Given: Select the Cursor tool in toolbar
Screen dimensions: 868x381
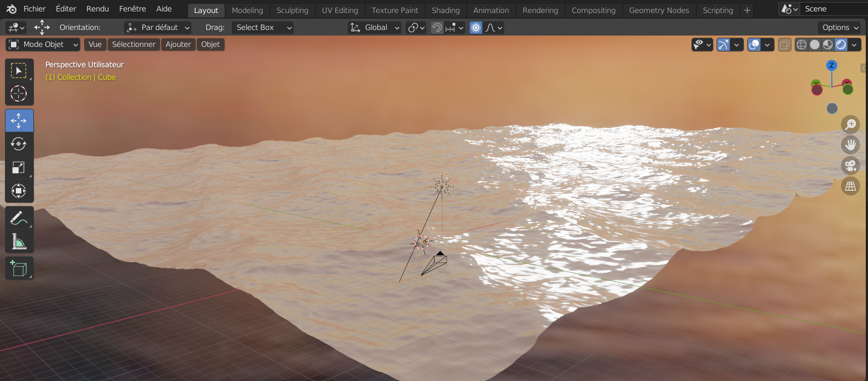Looking at the screenshot, I should coord(19,94).
